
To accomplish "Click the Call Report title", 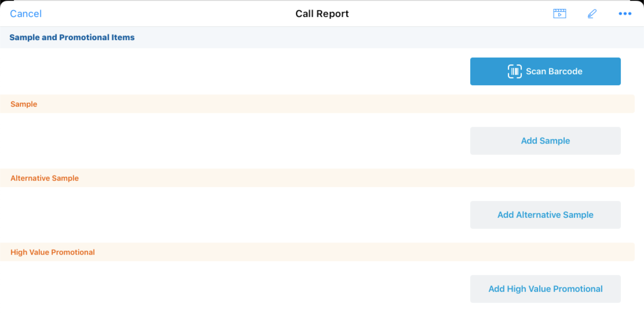I will pos(322,14).
